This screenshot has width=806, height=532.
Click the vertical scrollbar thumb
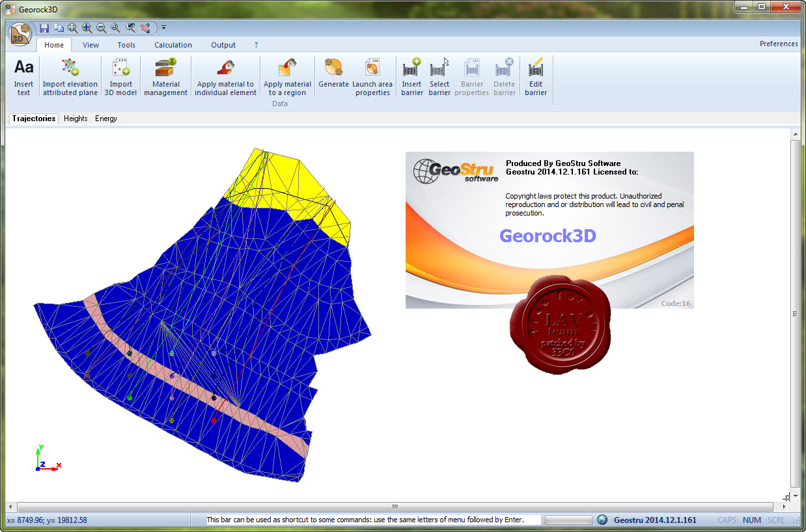796,313
